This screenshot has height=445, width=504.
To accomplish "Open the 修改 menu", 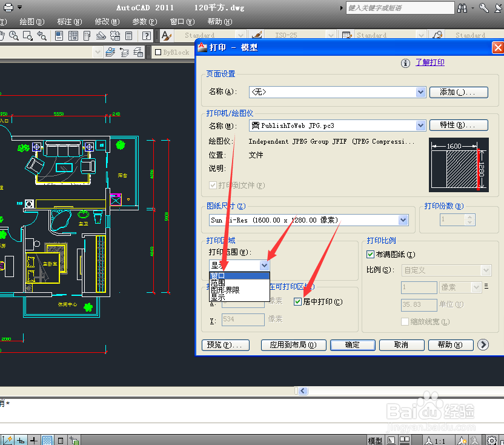I will 107,22.
